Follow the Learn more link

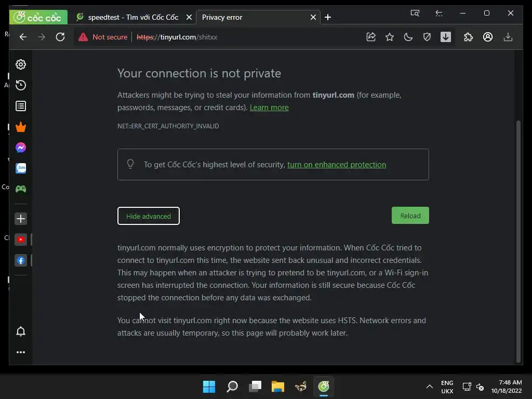tap(269, 108)
